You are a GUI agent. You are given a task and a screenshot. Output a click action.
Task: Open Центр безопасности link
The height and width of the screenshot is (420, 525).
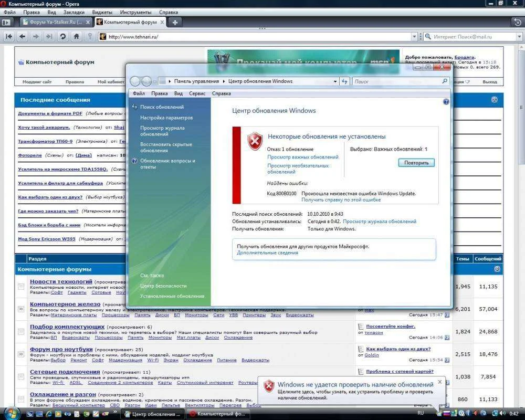click(x=163, y=286)
